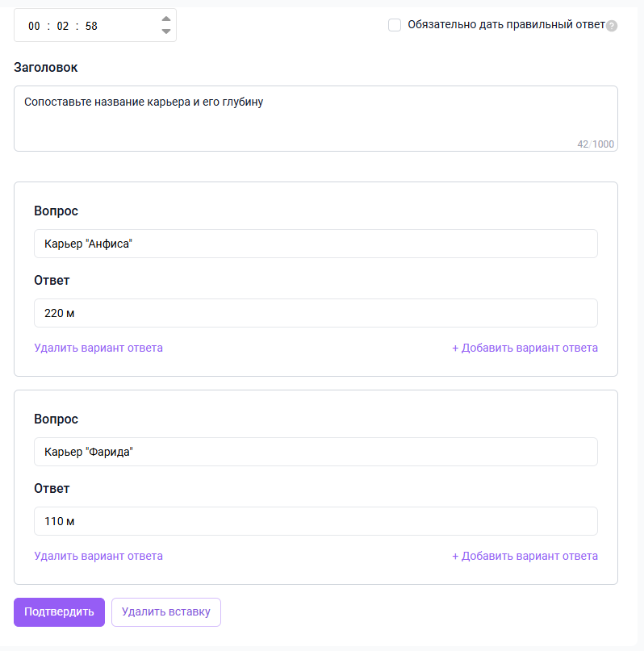
Task: Click the timer down arrow
Action: tap(166, 31)
